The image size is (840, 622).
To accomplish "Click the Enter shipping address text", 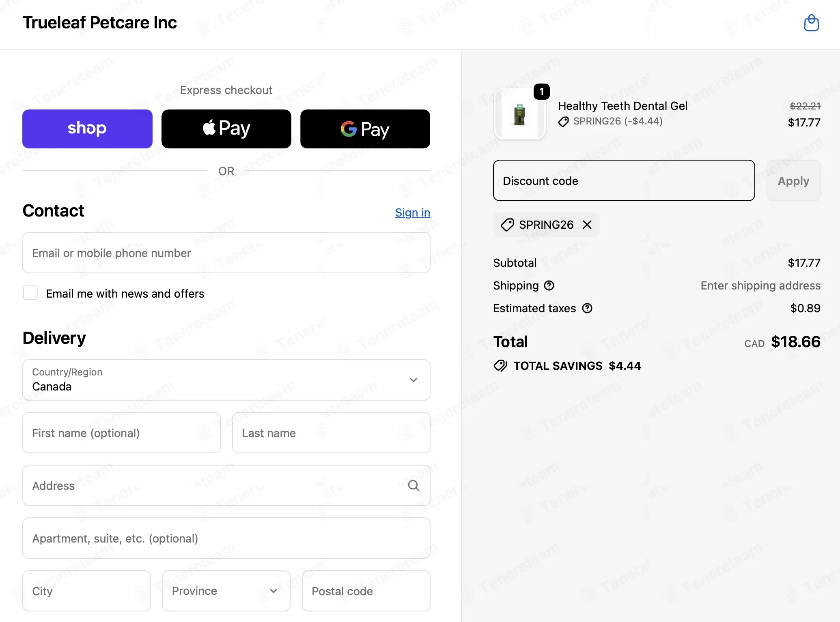I will 760,286.
